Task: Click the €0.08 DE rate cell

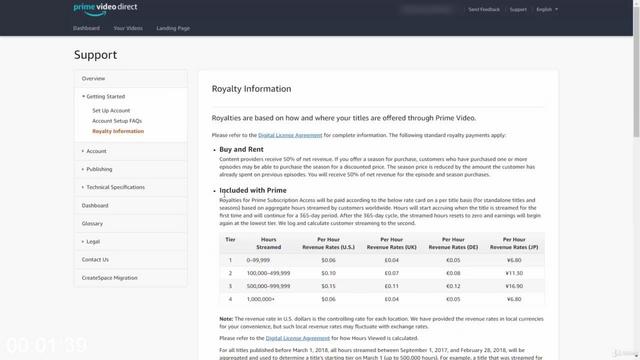Action: click(453, 273)
